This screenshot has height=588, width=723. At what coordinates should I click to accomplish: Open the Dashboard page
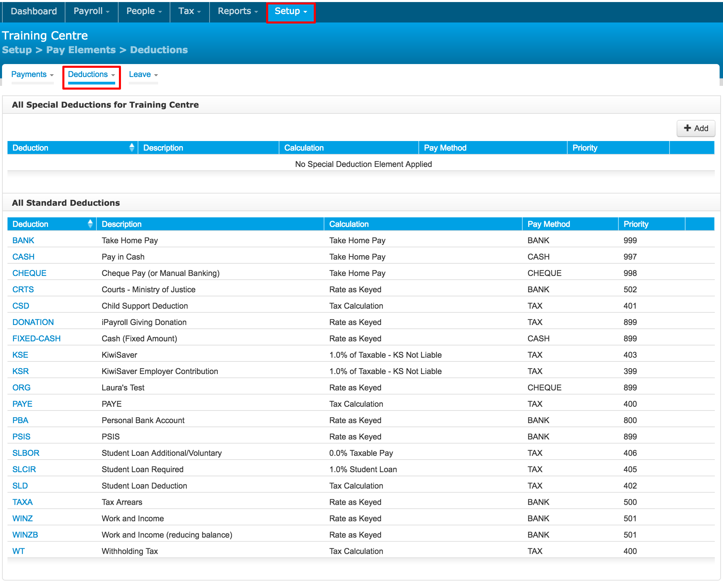pyautogui.click(x=34, y=11)
